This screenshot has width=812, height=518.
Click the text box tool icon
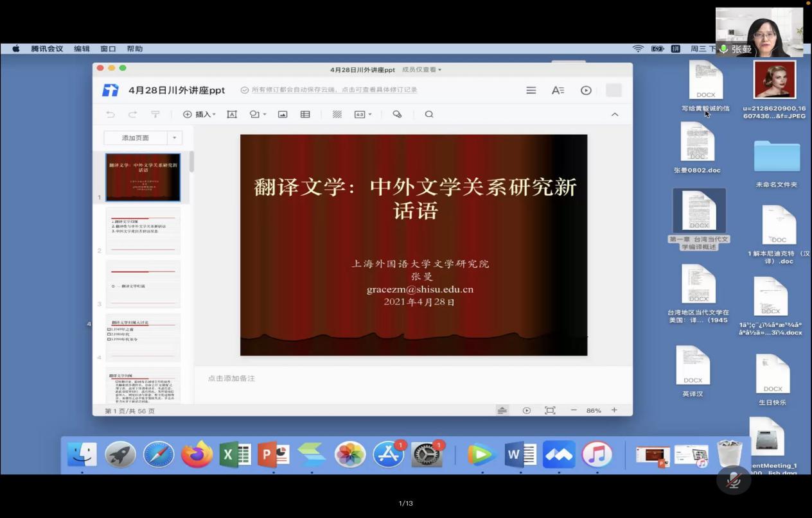tap(232, 114)
